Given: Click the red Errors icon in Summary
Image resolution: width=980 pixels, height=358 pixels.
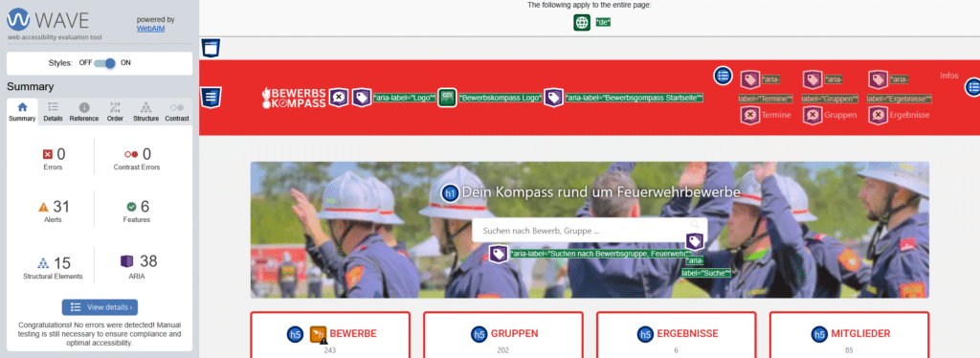Looking at the screenshot, I should (48, 154).
